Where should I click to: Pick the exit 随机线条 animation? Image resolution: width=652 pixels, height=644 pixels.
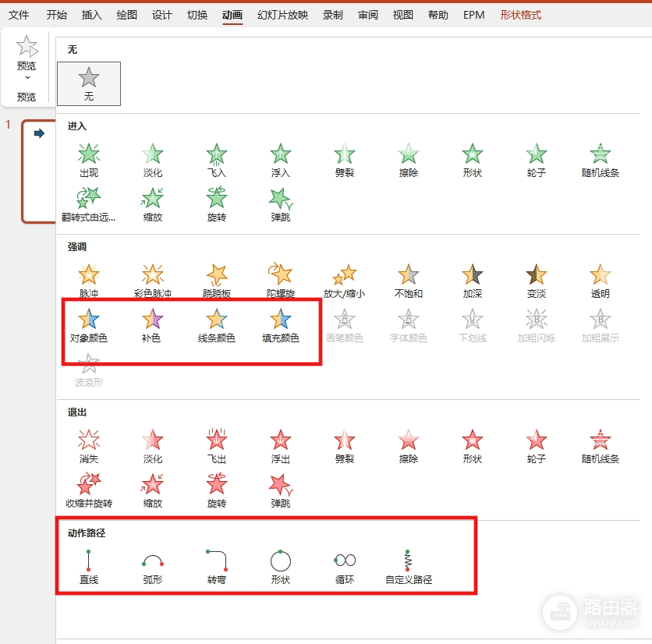tap(601, 447)
